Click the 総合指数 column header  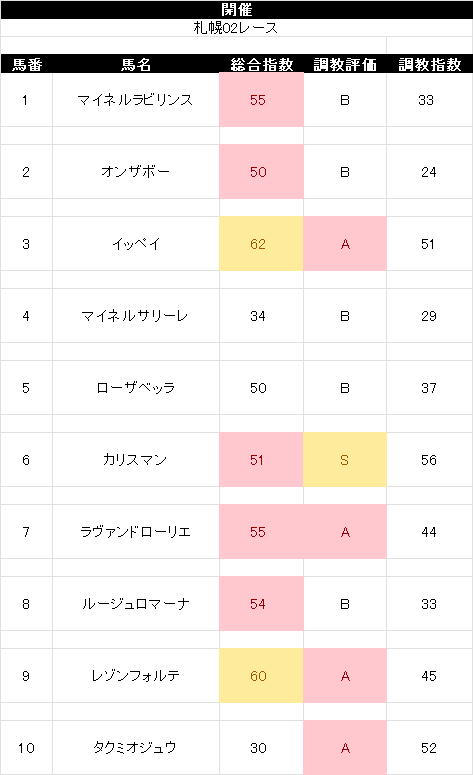pos(261,64)
